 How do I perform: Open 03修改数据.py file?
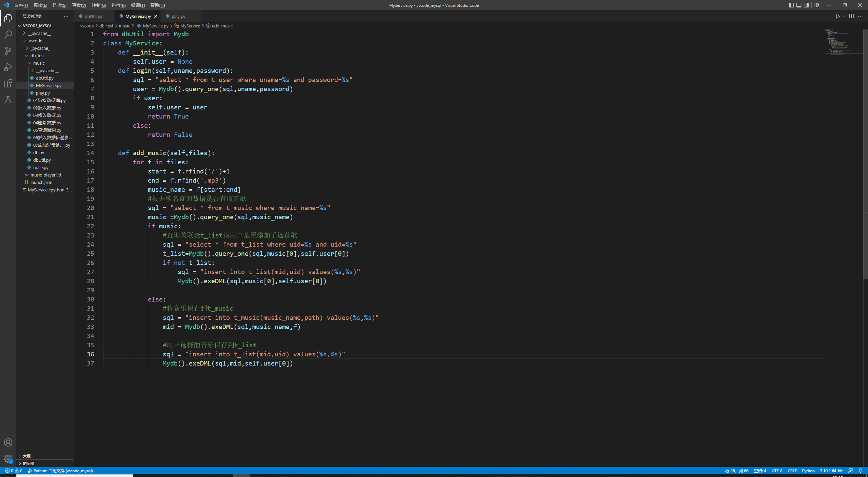coord(45,115)
